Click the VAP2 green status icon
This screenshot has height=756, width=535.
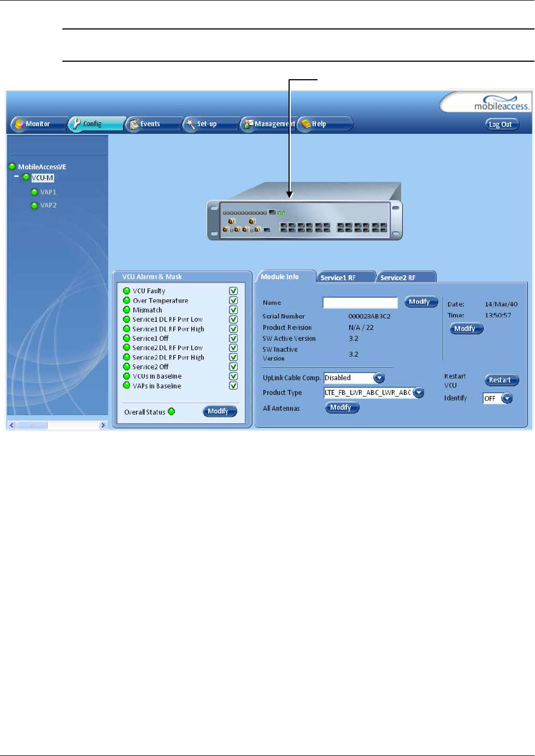tap(34, 205)
